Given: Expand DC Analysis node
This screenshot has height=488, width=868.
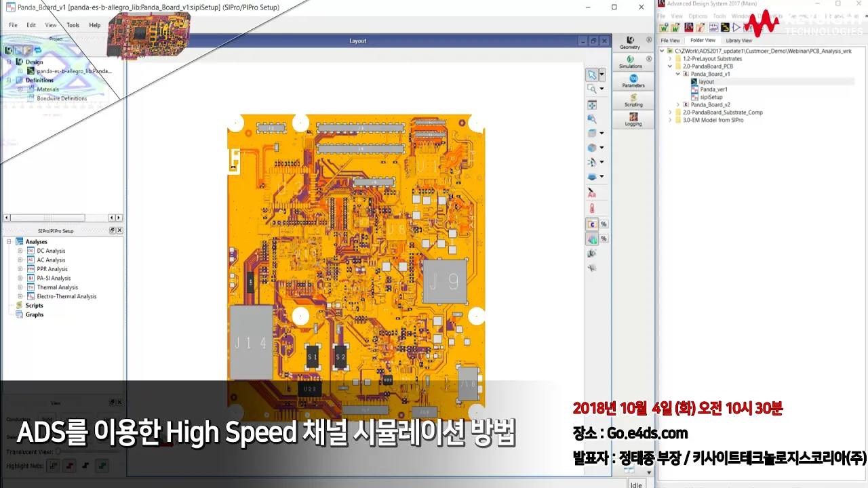Looking at the screenshot, I should (x=20, y=251).
